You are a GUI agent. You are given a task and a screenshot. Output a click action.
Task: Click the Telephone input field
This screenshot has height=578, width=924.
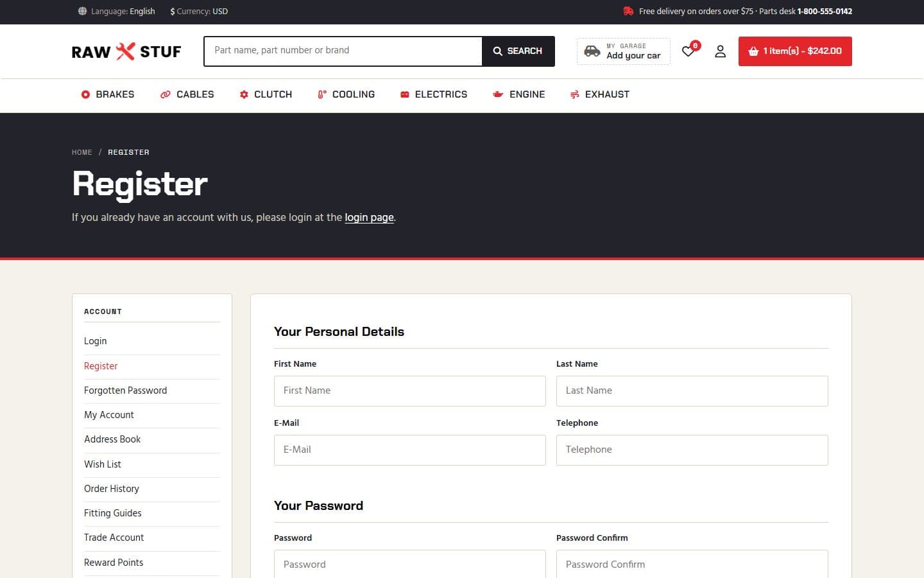(692, 450)
